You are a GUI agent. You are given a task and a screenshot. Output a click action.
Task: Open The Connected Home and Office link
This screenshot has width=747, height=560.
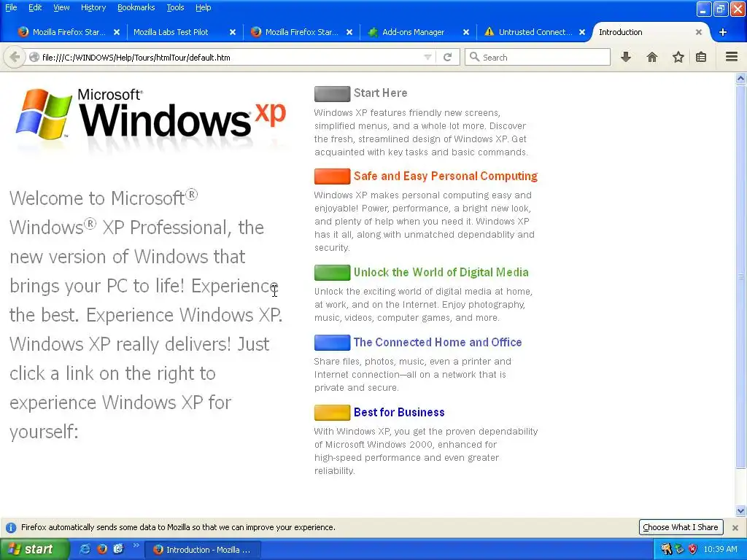click(x=438, y=343)
